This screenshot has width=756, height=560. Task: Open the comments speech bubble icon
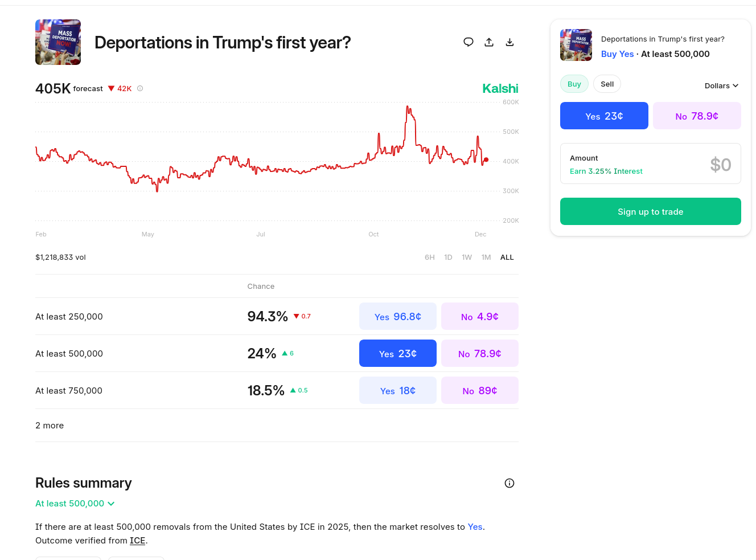(x=469, y=42)
